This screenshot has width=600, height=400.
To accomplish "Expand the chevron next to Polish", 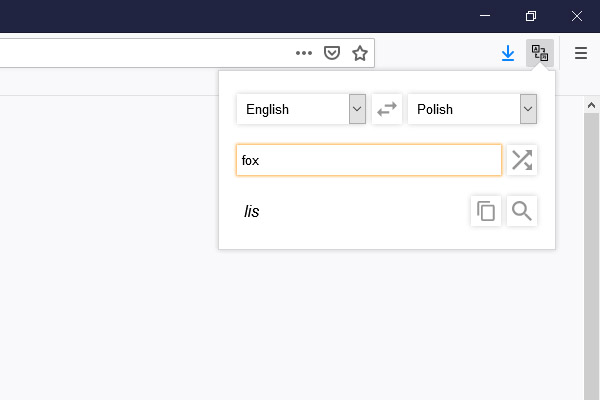I will 528,109.
